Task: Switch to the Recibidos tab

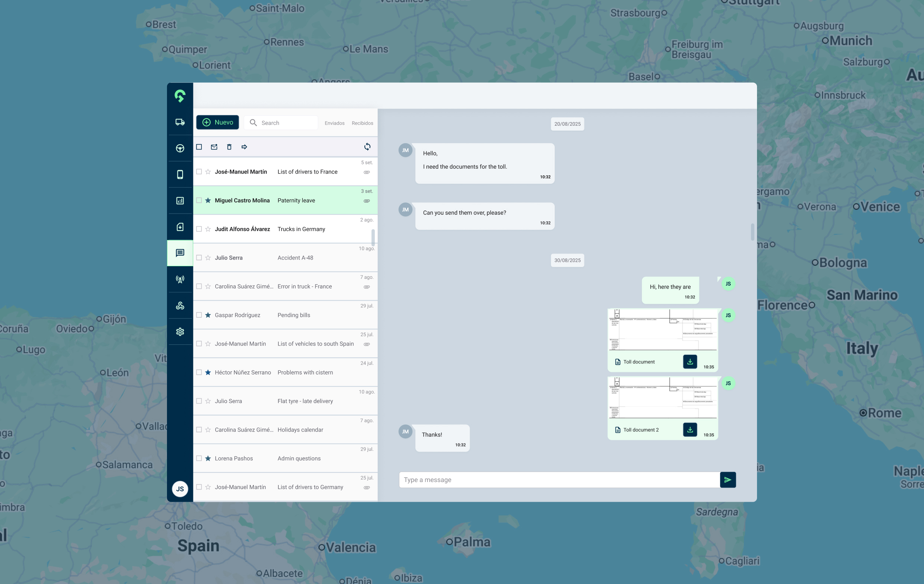Action: click(362, 123)
